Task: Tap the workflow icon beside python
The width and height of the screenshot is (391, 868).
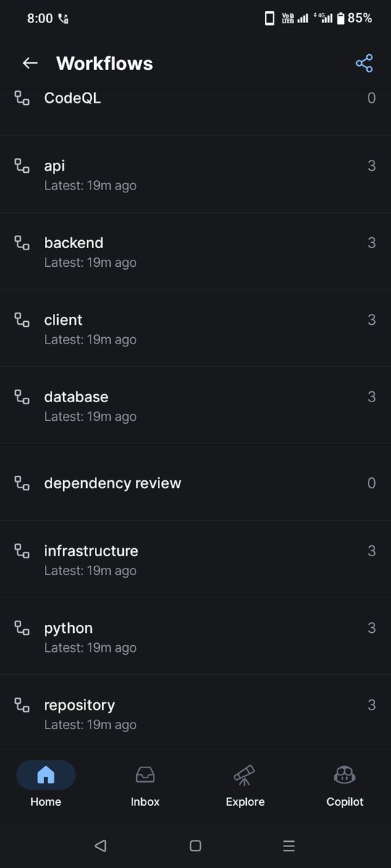Action: tap(22, 628)
